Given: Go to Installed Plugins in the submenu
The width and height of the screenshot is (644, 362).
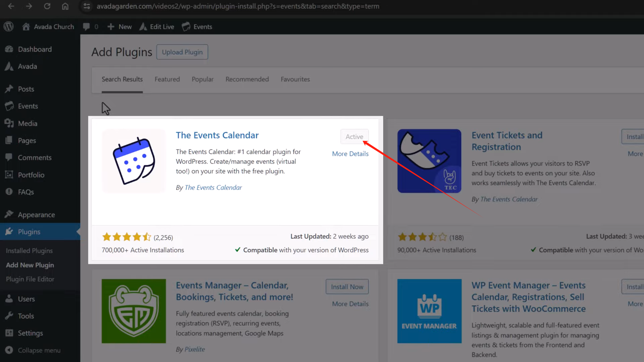Looking at the screenshot, I should point(29,250).
